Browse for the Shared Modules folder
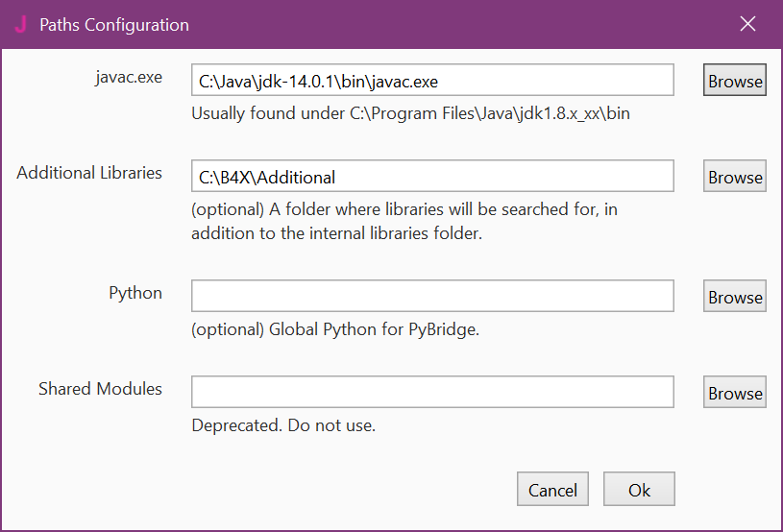 pyautogui.click(x=735, y=393)
